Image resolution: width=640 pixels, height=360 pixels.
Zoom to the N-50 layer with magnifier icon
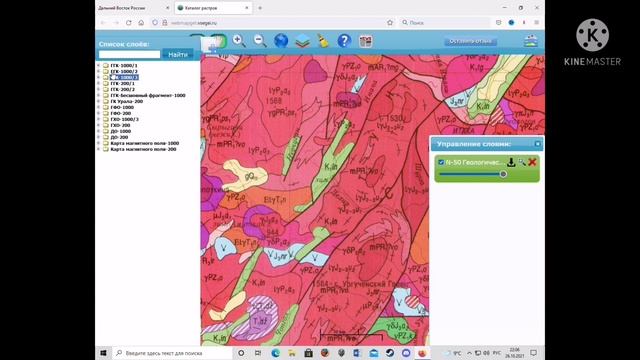point(522,162)
